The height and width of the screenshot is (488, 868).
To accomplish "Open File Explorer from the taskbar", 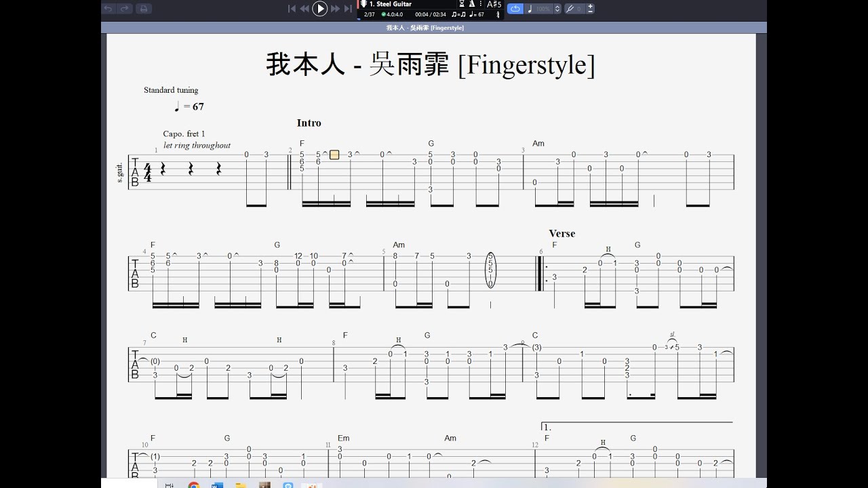I will 241,485.
